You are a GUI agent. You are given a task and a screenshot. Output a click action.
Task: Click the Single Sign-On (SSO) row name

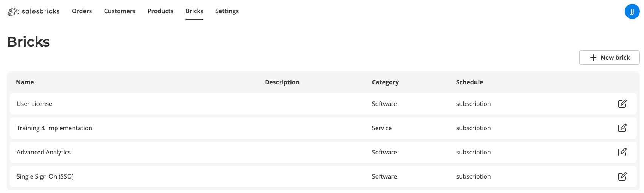pos(45,176)
